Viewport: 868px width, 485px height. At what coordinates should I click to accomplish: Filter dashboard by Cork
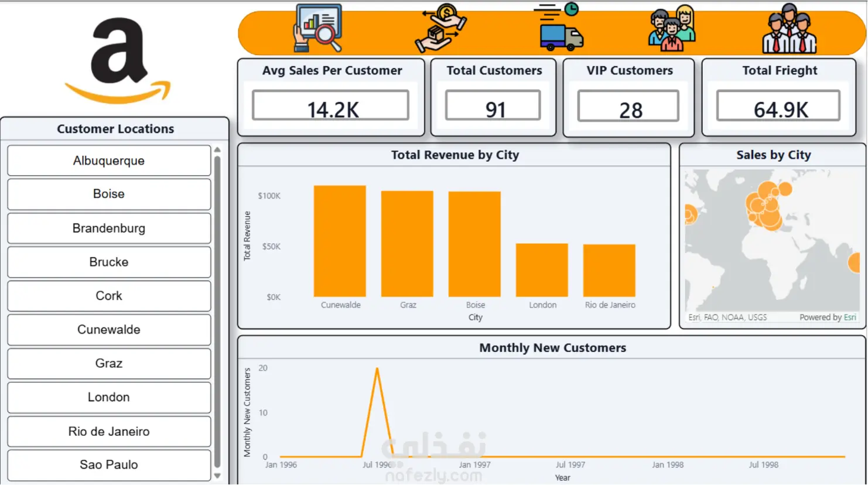(x=109, y=296)
